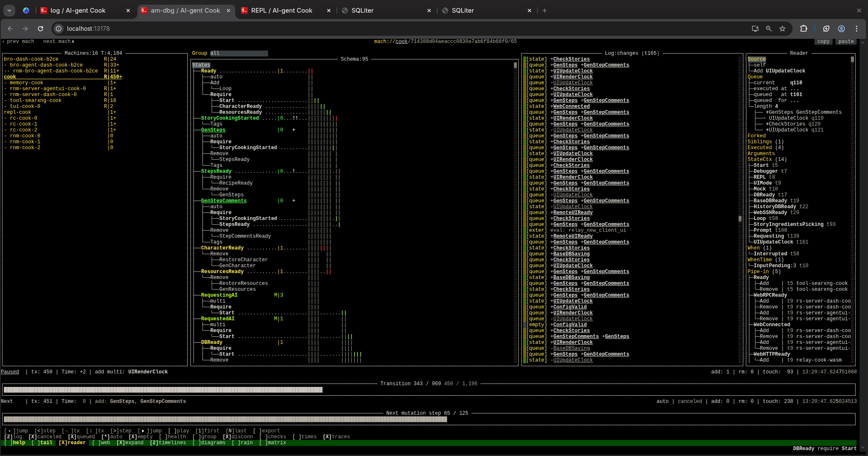Toggle the empty checkbox
The image size is (868, 456).
click(x=141, y=437)
